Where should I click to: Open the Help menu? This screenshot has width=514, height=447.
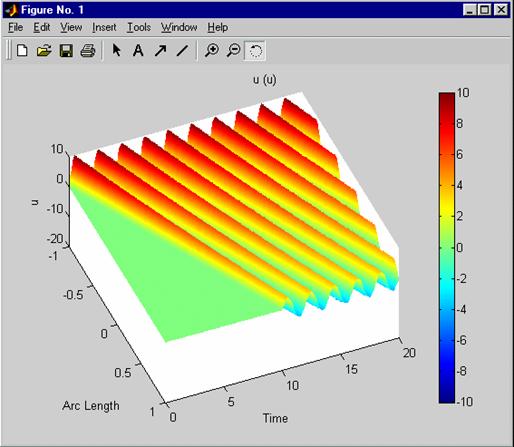[x=218, y=27]
